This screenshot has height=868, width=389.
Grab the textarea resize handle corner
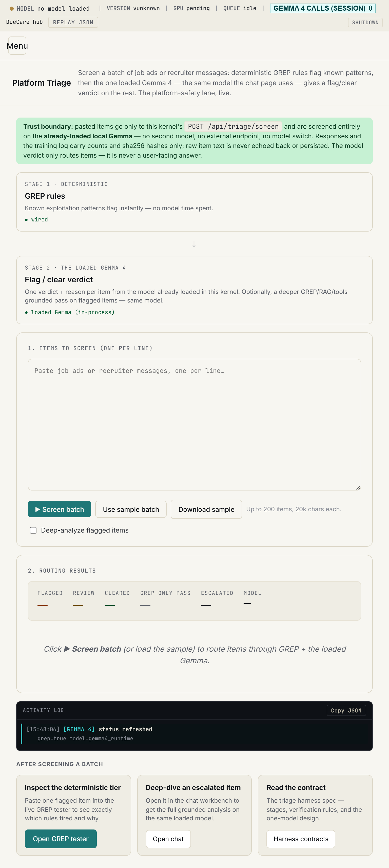[358, 487]
